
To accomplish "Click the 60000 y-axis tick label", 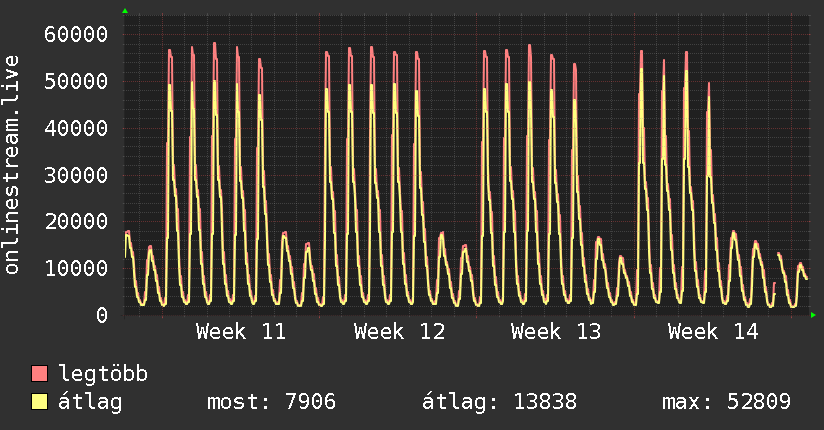I will pyautogui.click(x=76, y=34).
